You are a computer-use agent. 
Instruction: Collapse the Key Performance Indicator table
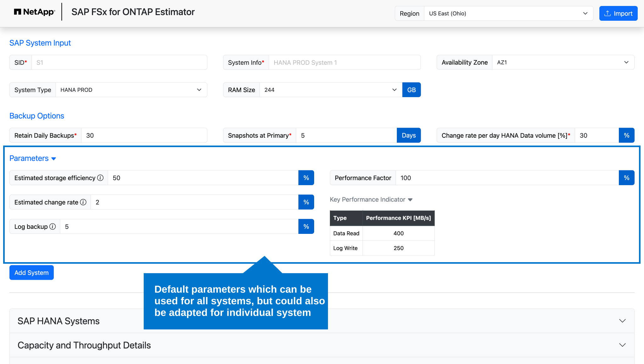pyautogui.click(x=371, y=200)
